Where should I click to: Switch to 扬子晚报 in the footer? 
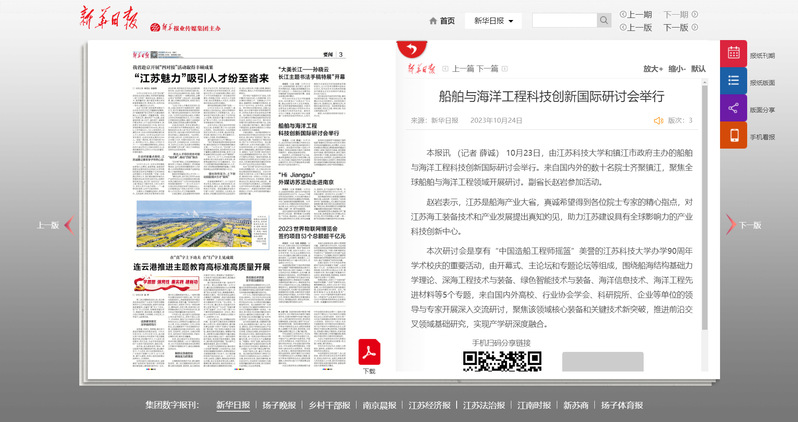pyautogui.click(x=279, y=405)
